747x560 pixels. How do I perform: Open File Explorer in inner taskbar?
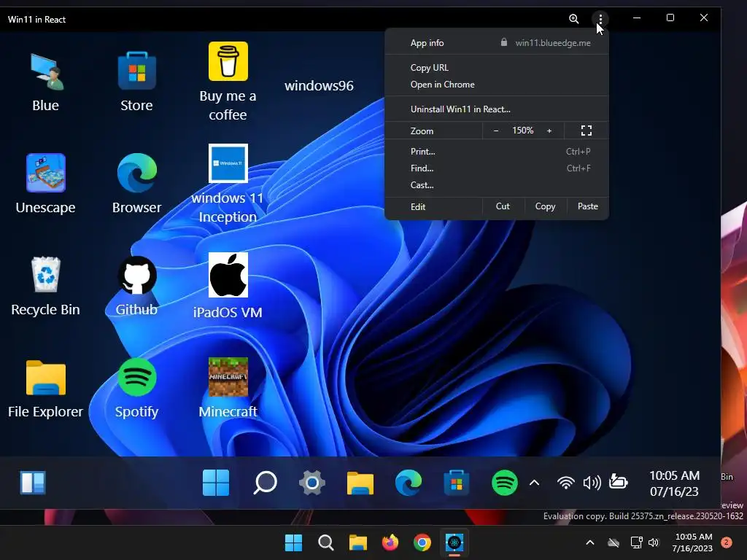360,483
